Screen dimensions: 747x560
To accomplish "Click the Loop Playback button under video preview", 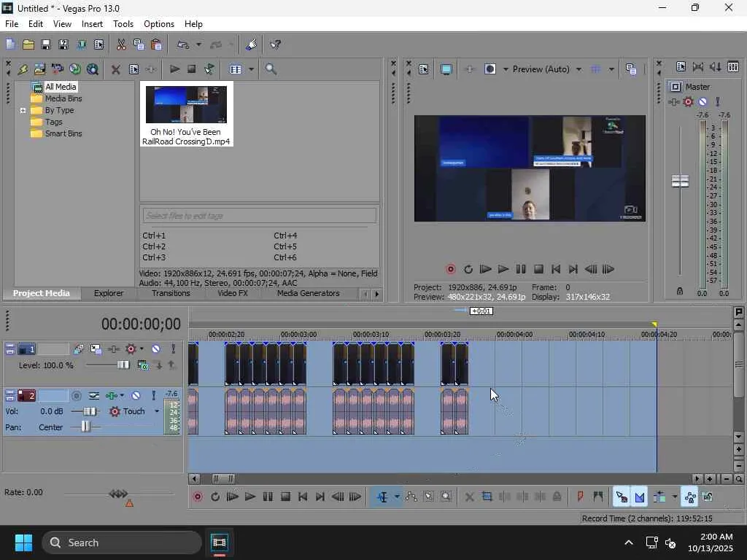I will click(468, 269).
